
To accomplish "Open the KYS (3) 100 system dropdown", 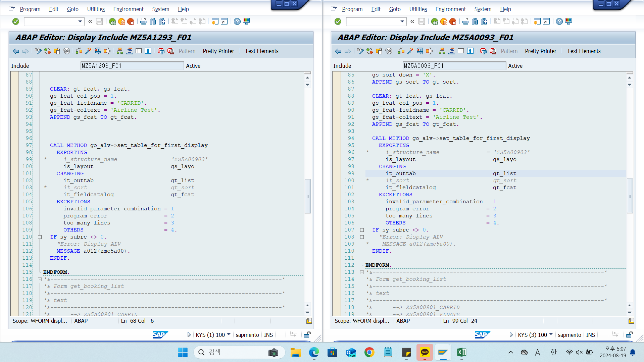I will 551,334.
